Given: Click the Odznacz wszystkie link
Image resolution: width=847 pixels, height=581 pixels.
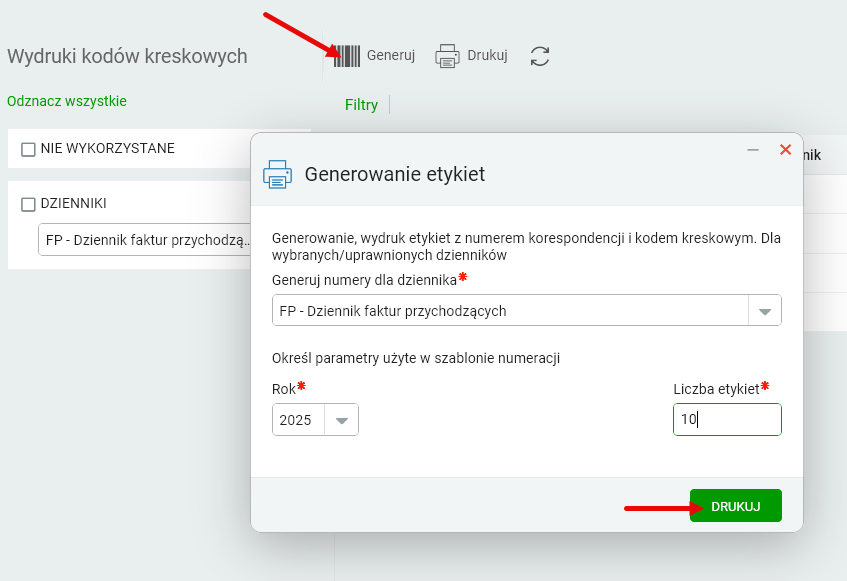Looking at the screenshot, I should coord(66,101).
